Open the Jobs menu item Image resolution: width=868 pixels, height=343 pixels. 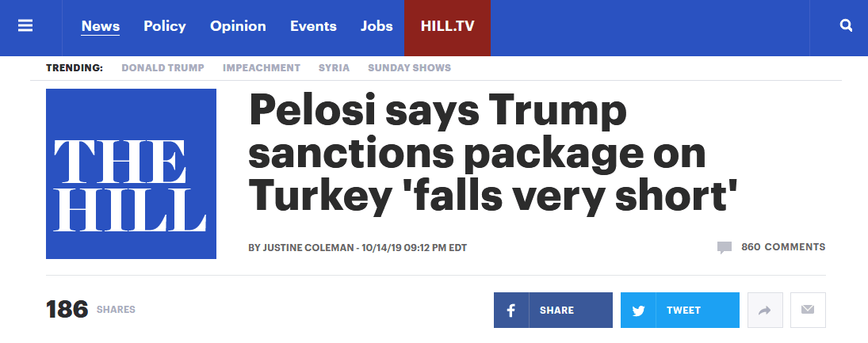pyautogui.click(x=377, y=26)
